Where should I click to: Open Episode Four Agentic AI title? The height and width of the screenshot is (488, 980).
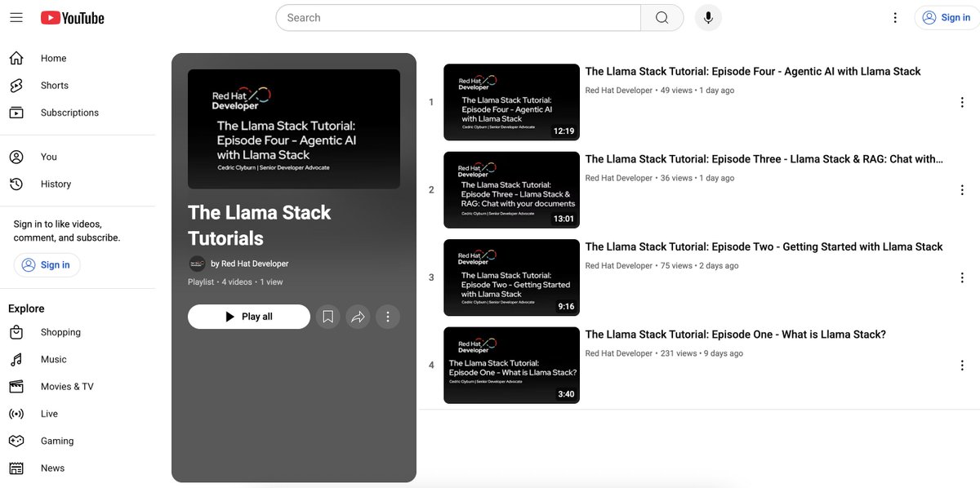point(753,72)
